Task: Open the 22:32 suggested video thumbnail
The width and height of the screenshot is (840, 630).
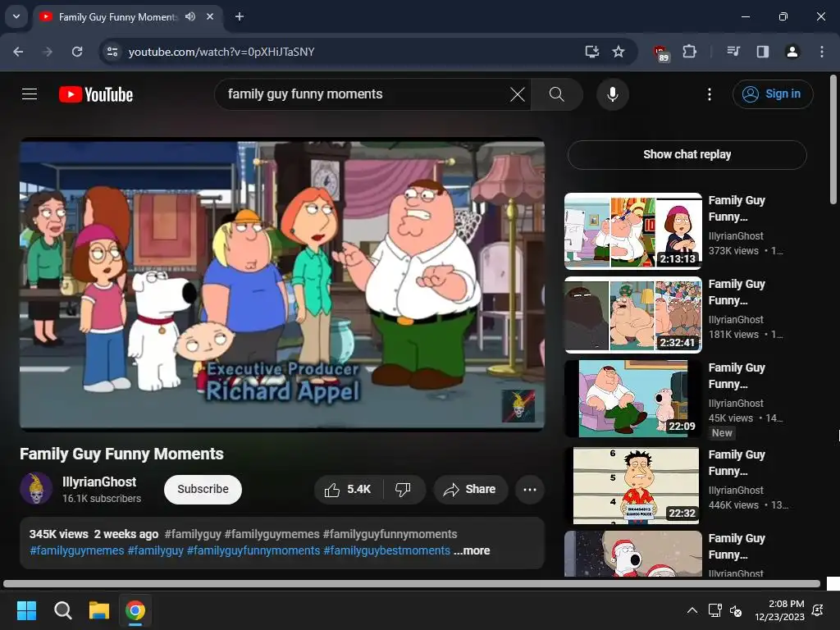Action: (x=633, y=486)
